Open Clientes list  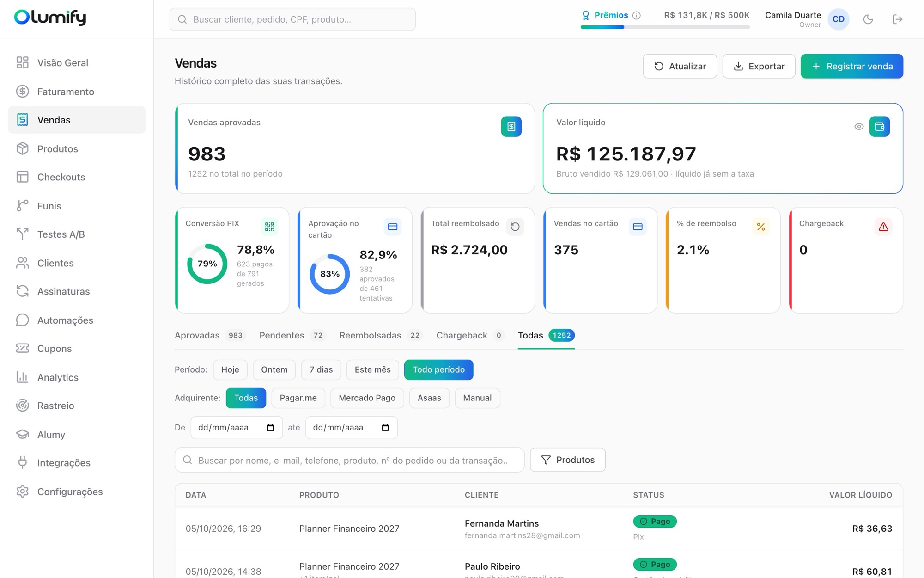coord(77,263)
